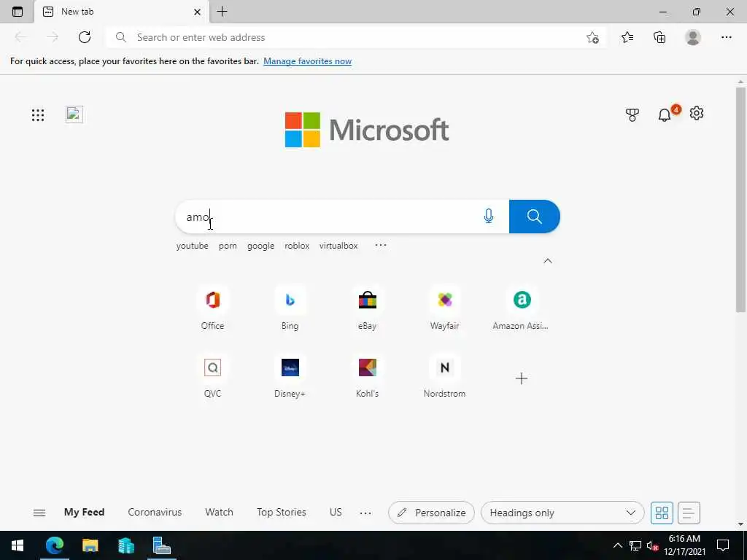Add this page to favorites star icon

coord(592,37)
